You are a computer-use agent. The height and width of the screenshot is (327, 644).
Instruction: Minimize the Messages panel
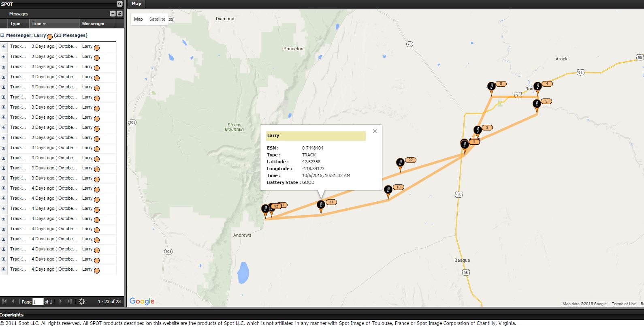[113, 14]
